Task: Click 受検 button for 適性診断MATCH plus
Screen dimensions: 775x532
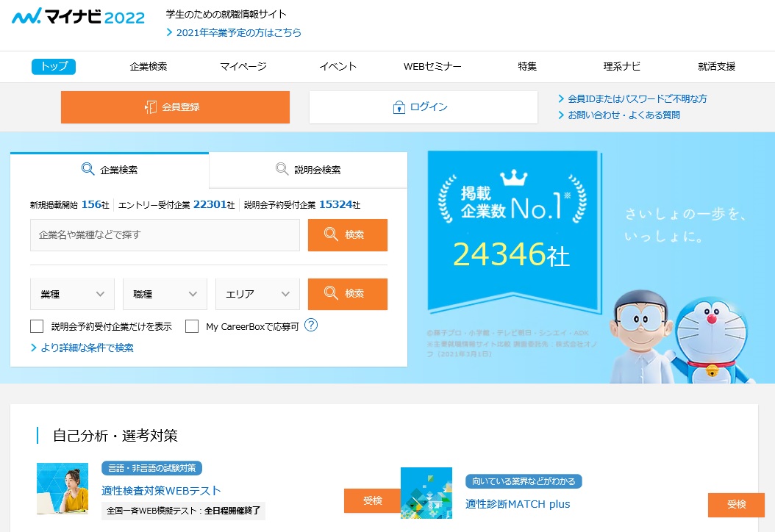Action: [x=736, y=505]
